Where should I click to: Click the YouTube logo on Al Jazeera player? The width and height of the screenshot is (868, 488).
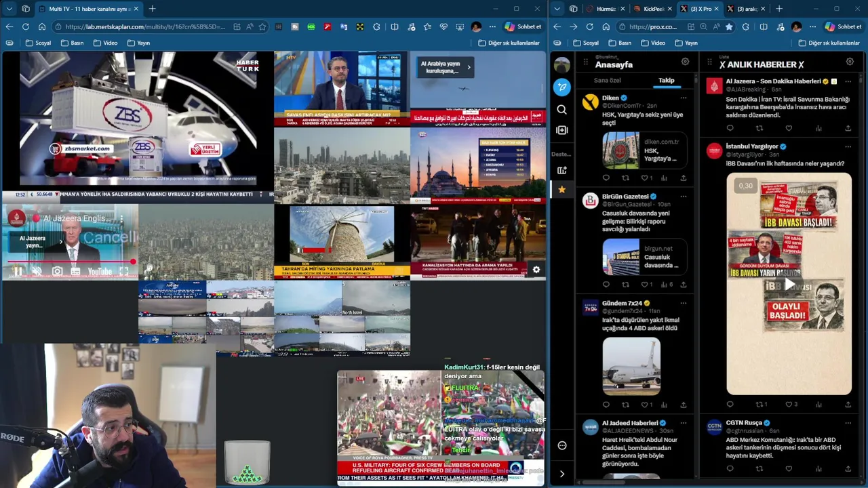click(x=99, y=271)
